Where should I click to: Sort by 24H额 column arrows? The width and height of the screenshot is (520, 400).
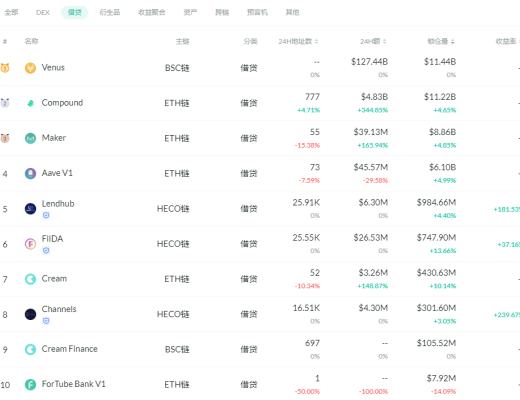point(384,41)
